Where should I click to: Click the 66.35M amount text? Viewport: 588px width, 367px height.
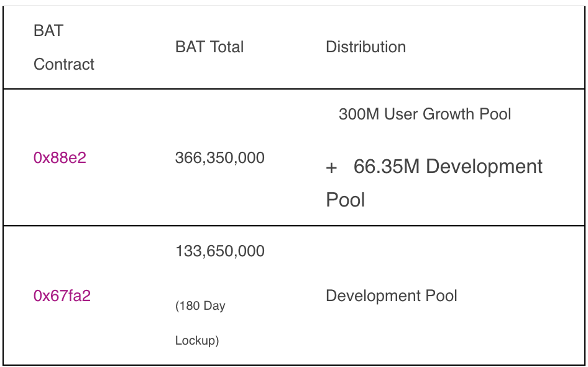tap(387, 167)
